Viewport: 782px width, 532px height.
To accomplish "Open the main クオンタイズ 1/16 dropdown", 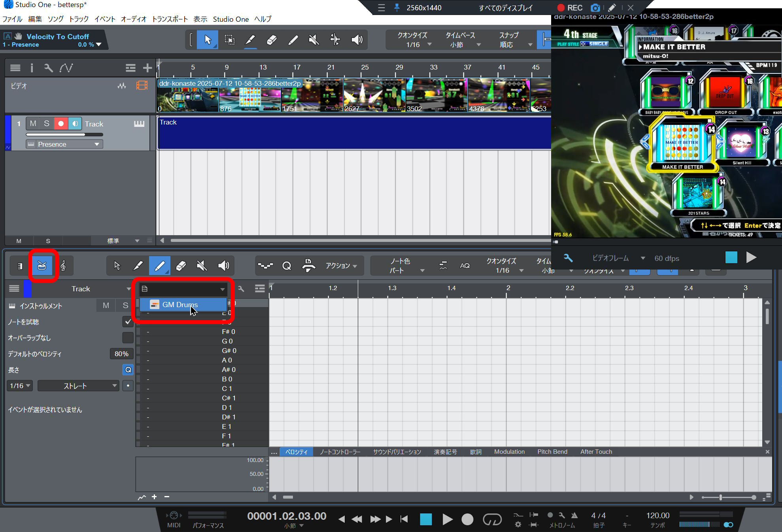I will click(414, 40).
